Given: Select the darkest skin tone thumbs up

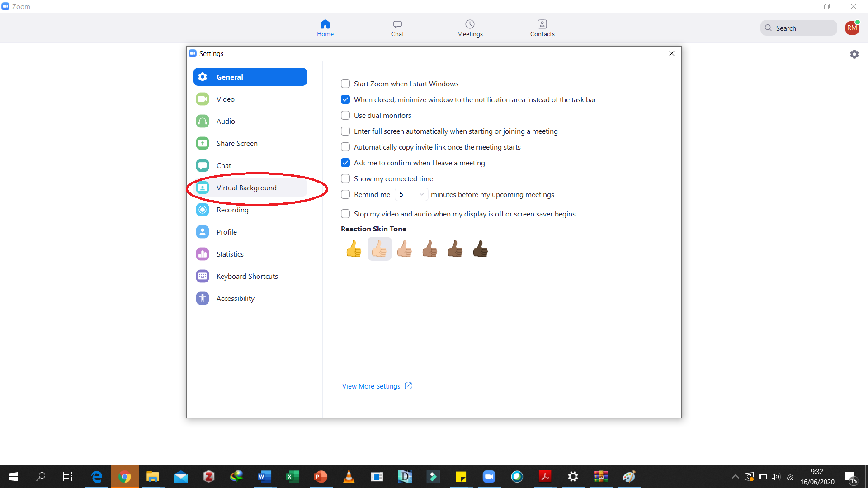Looking at the screenshot, I should tap(480, 249).
